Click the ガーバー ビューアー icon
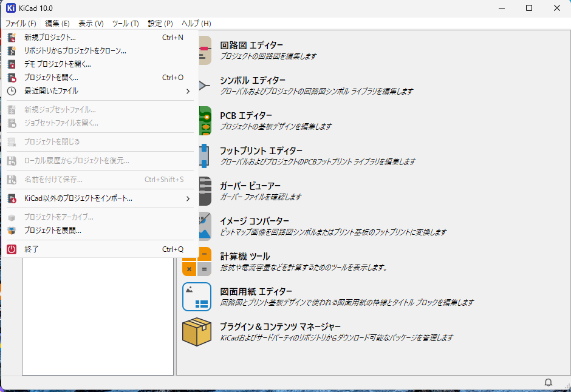This screenshot has width=571, height=392. pos(205,191)
